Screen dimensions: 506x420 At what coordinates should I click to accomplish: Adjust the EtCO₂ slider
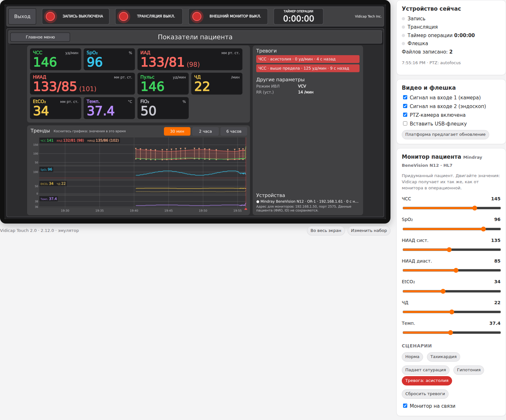[452, 291]
